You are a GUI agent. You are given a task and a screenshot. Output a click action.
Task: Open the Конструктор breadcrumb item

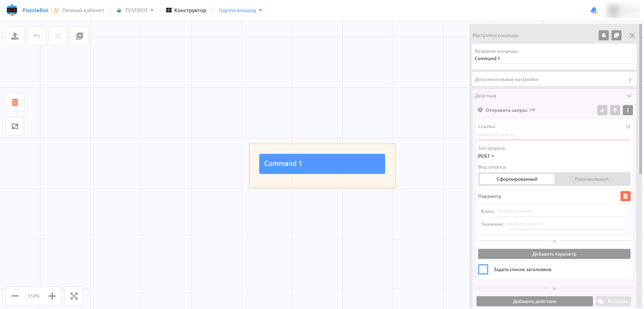click(x=186, y=10)
